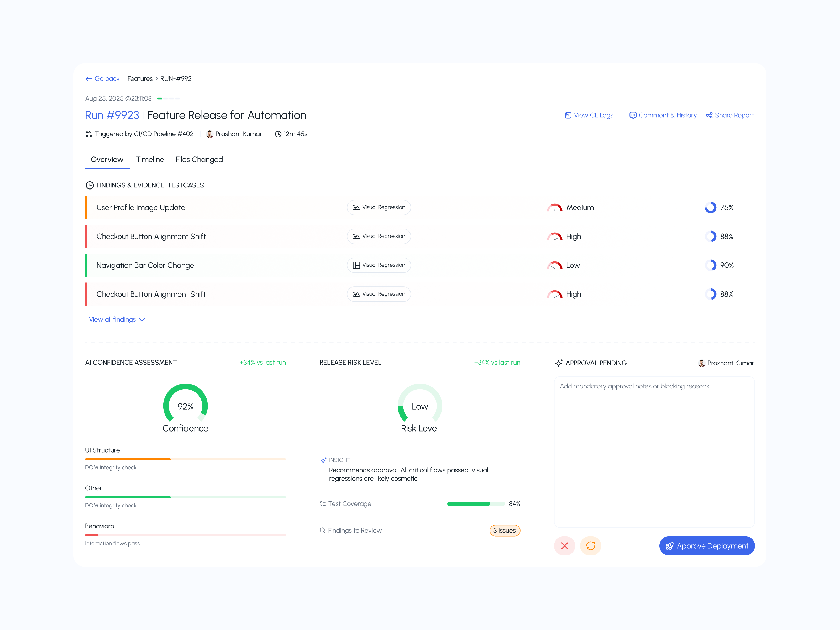
Task: Click the magnifier icon beside Findings to Review
Action: 322,530
